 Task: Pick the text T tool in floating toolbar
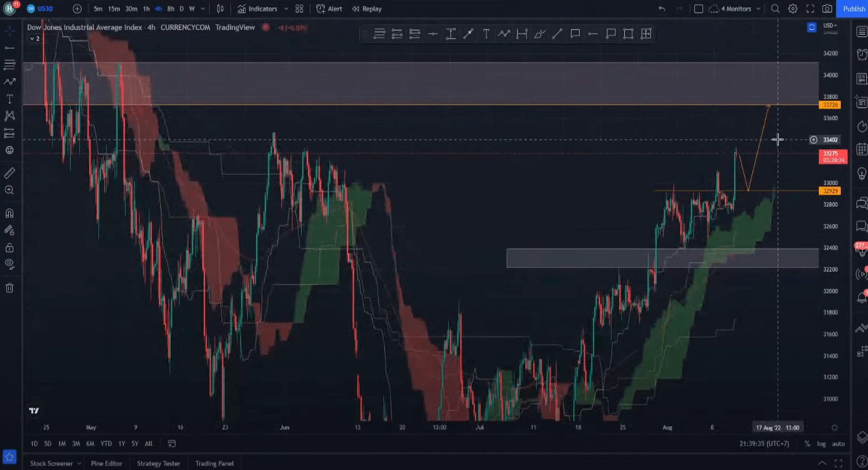(x=486, y=34)
